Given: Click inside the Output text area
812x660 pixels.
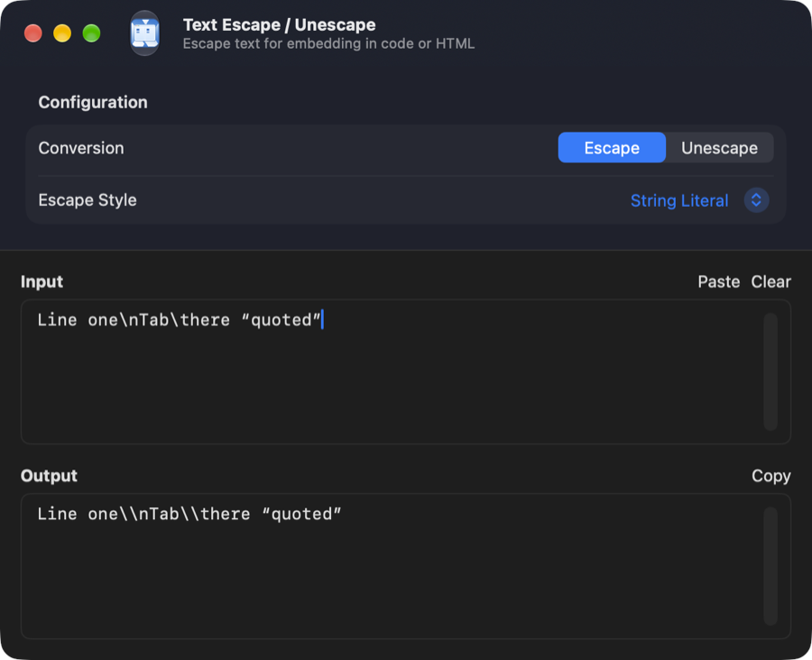Looking at the screenshot, I should point(405,566).
